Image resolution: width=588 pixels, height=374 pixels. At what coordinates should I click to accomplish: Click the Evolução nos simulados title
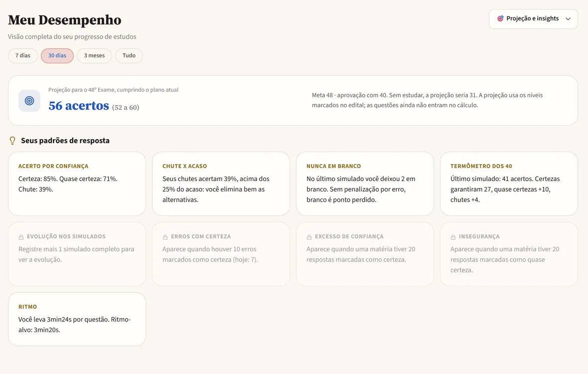click(x=66, y=237)
